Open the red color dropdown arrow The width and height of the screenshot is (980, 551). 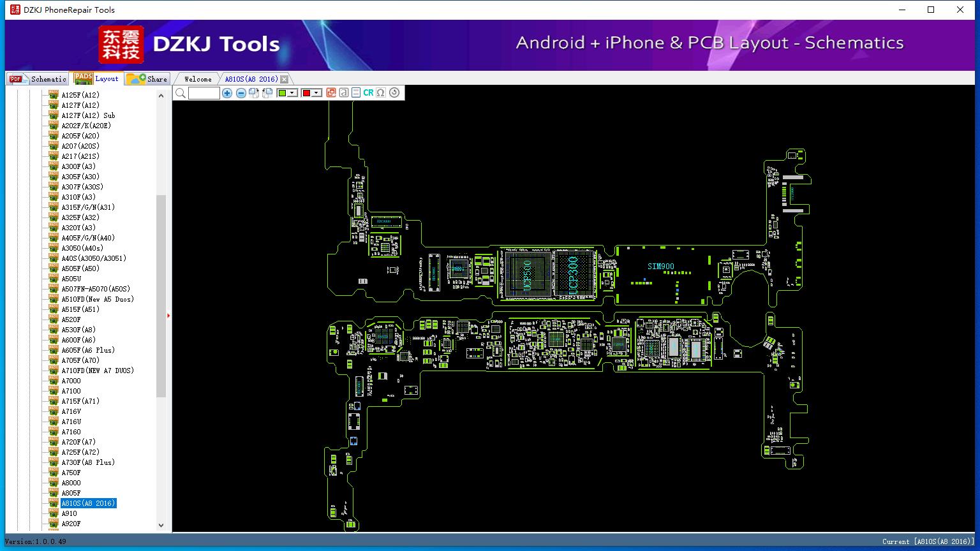point(316,93)
